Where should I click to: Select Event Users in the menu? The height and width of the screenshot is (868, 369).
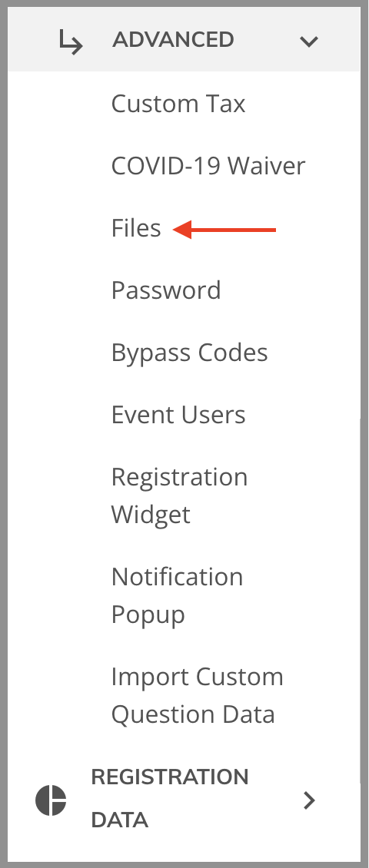click(x=178, y=415)
